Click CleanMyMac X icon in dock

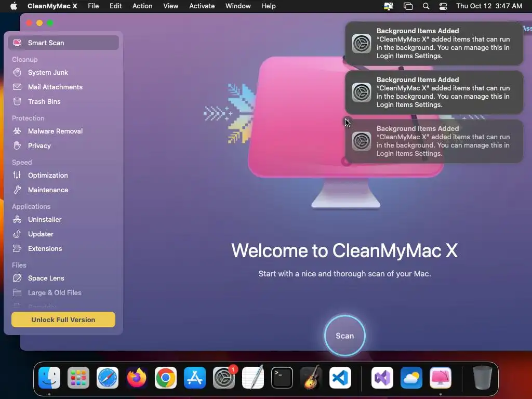[441, 378]
